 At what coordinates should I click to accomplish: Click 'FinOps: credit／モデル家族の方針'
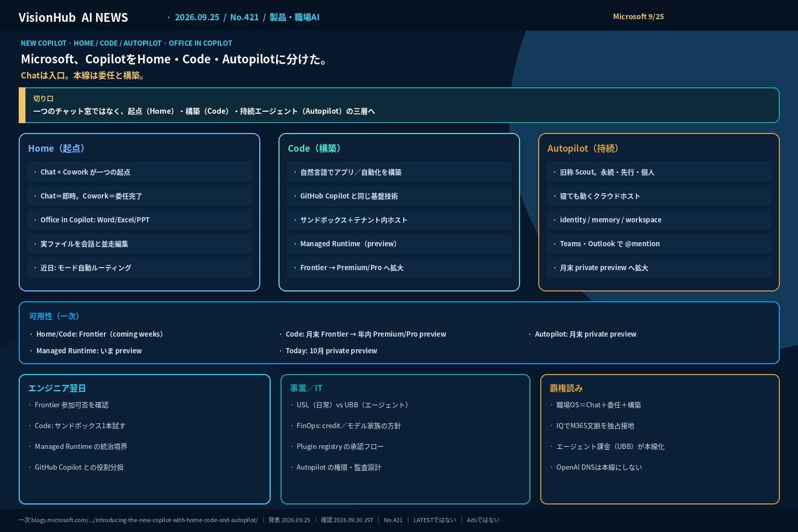pos(349,425)
